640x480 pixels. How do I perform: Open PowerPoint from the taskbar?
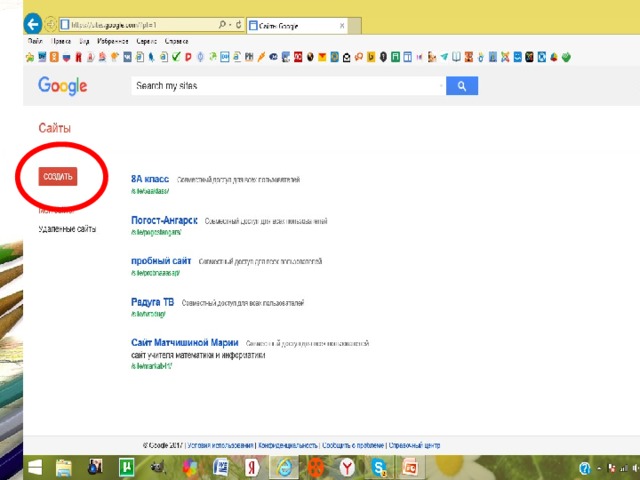tap(409, 466)
